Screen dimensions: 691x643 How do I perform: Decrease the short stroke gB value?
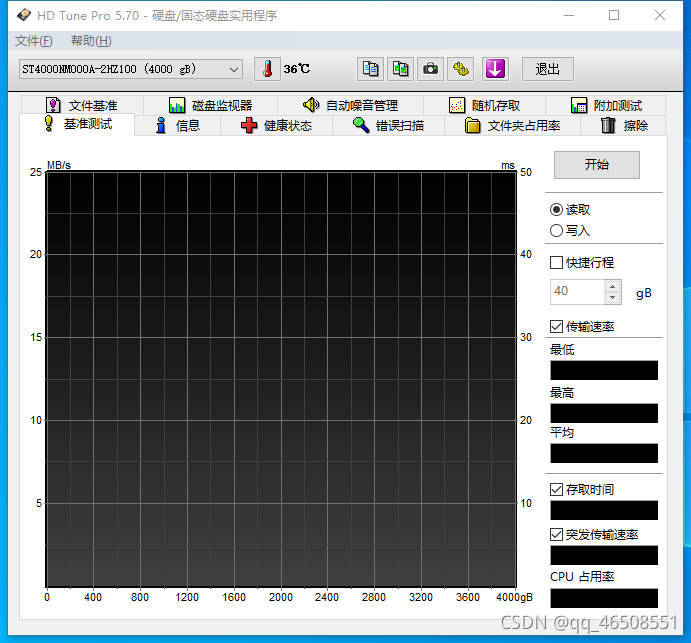pos(612,297)
